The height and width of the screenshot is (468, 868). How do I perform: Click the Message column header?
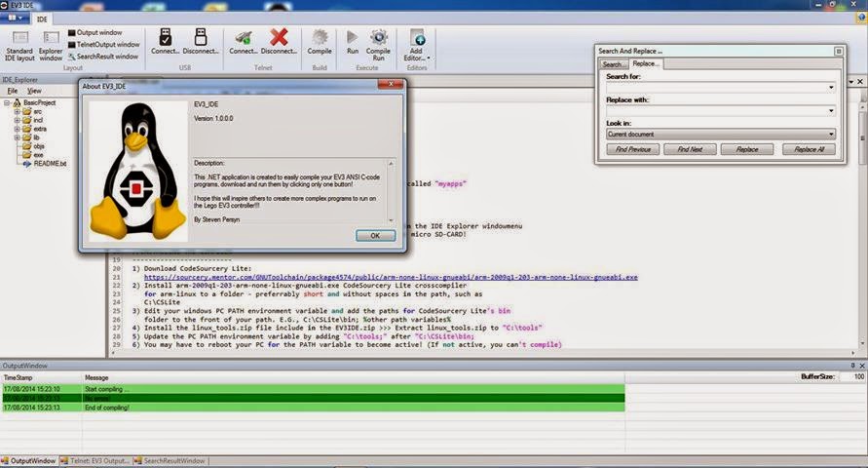point(355,377)
